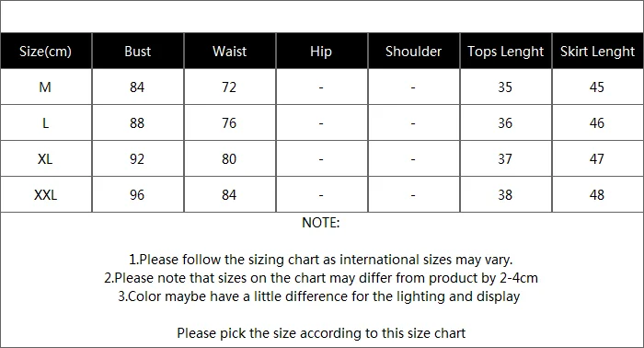Select the XL size row label
Screen dimensions: 644x348
(x=45, y=159)
